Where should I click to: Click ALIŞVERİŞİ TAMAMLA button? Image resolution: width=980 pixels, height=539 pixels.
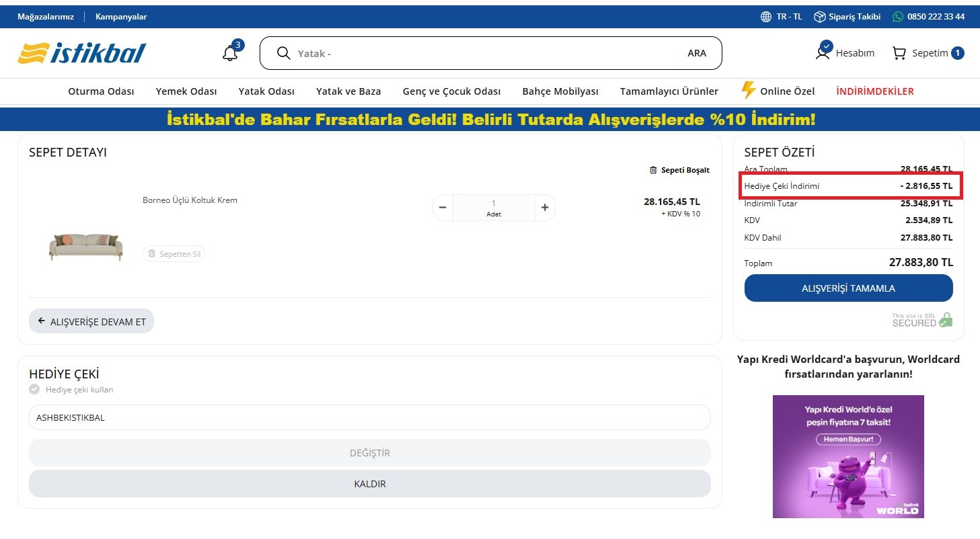click(848, 288)
